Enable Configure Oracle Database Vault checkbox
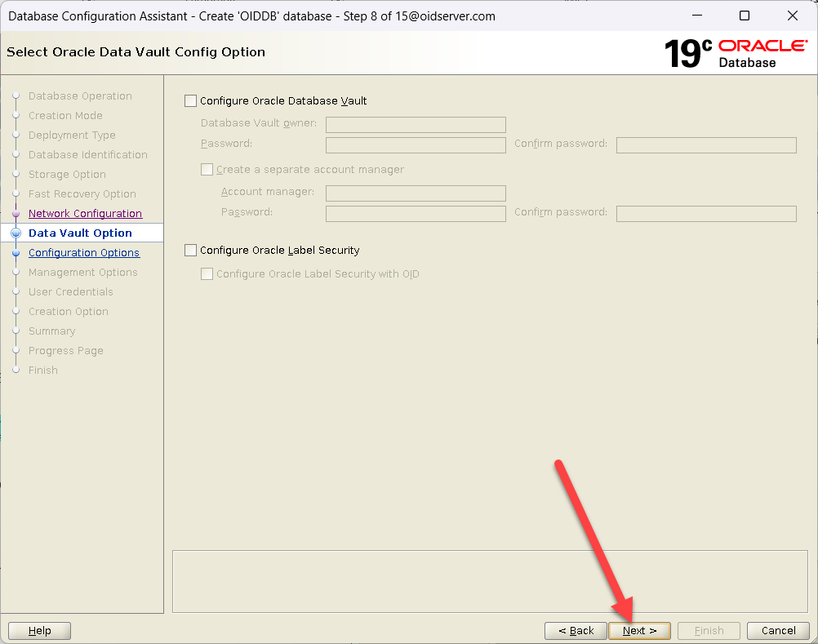 [191, 101]
